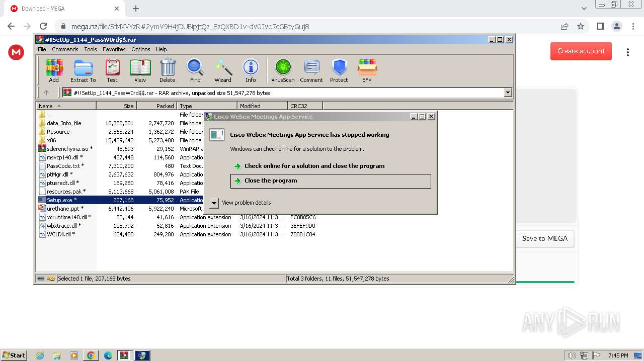The width and height of the screenshot is (644, 362).
Task: Add an archive Comment
Action: (x=311, y=70)
